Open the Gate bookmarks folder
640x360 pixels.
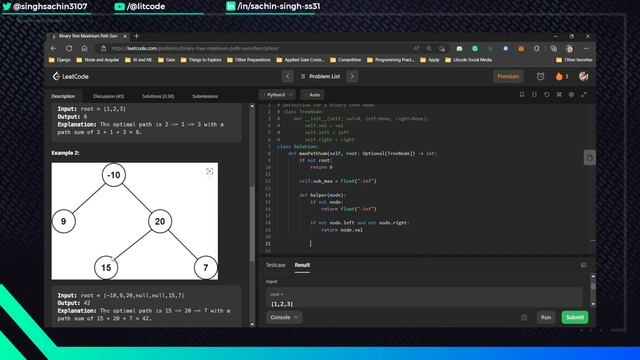click(167, 60)
